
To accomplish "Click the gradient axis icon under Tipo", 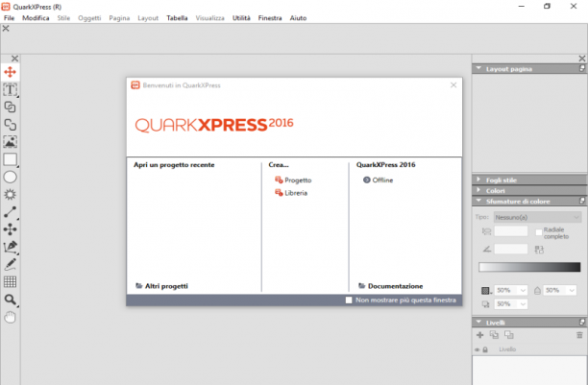I will click(486, 231).
